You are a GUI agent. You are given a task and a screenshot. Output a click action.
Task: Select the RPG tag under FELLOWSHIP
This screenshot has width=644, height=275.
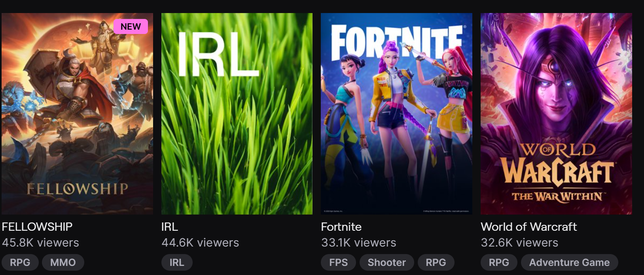pyautogui.click(x=20, y=262)
